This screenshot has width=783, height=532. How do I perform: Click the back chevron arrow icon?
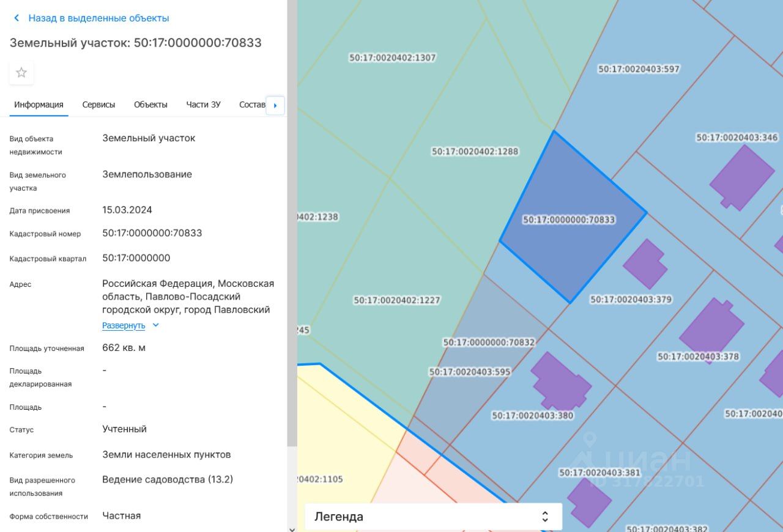17,18
